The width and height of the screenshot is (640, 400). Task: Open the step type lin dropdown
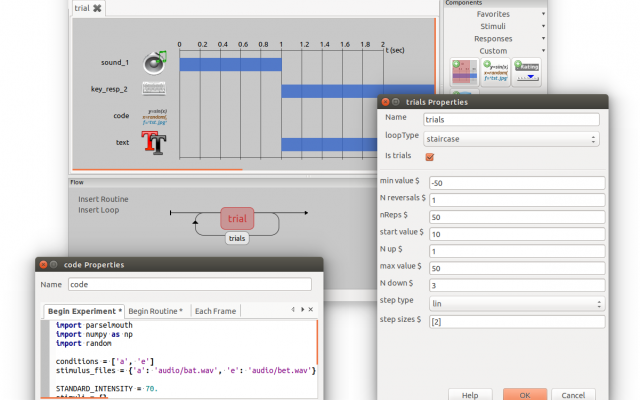[517, 304]
